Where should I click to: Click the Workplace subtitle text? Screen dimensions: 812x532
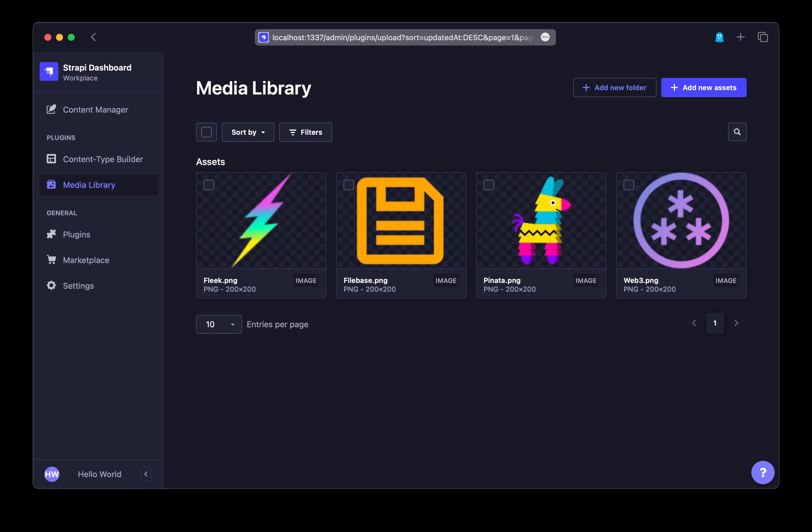(80, 78)
